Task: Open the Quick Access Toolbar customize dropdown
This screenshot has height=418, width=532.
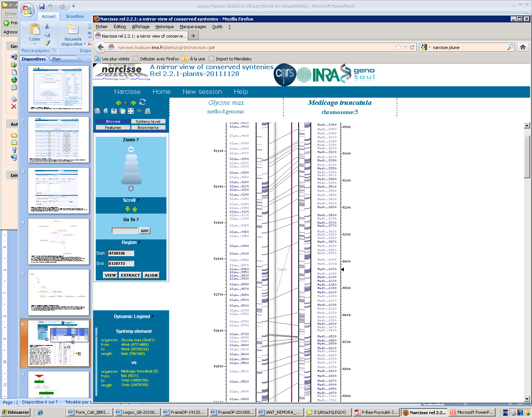Action: tap(73, 6)
